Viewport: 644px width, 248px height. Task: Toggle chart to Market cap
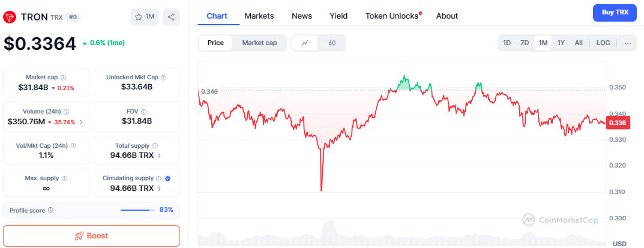click(259, 43)
